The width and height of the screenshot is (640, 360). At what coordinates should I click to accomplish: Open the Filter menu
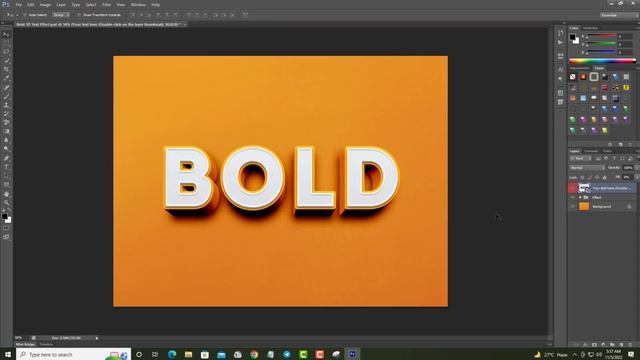(106, 4)
